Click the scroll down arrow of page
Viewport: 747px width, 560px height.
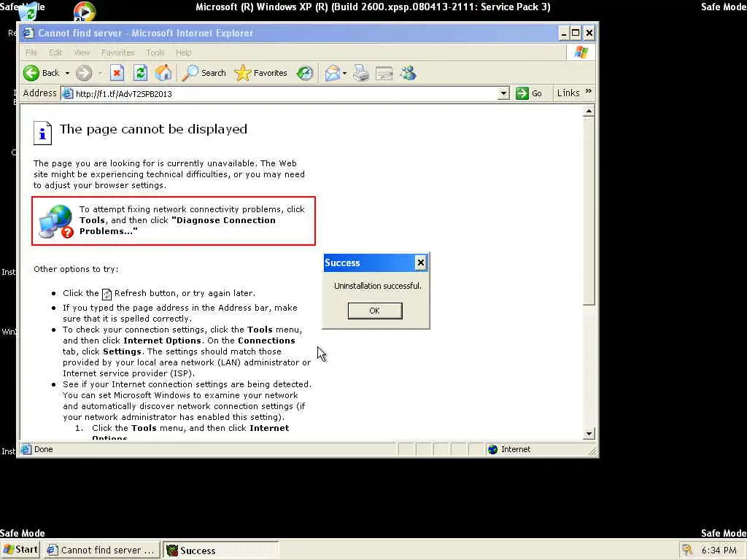click(x=589, y=433)
